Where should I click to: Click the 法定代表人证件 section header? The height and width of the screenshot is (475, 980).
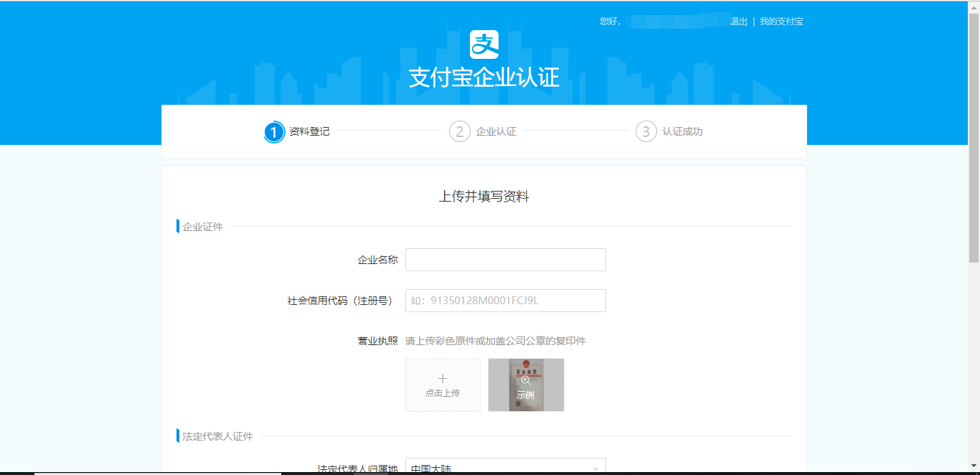pos(217,436)
